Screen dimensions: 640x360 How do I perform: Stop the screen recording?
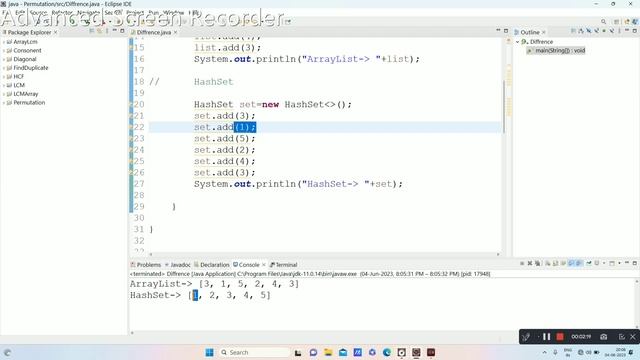[x=560, y=337]
